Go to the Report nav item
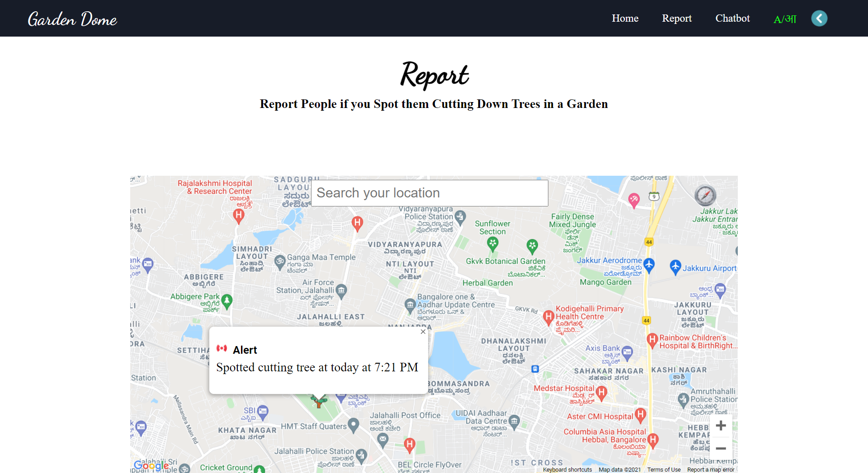Image resolution: width=868 pixels, height=473 pixels. (x=677, y=19)
